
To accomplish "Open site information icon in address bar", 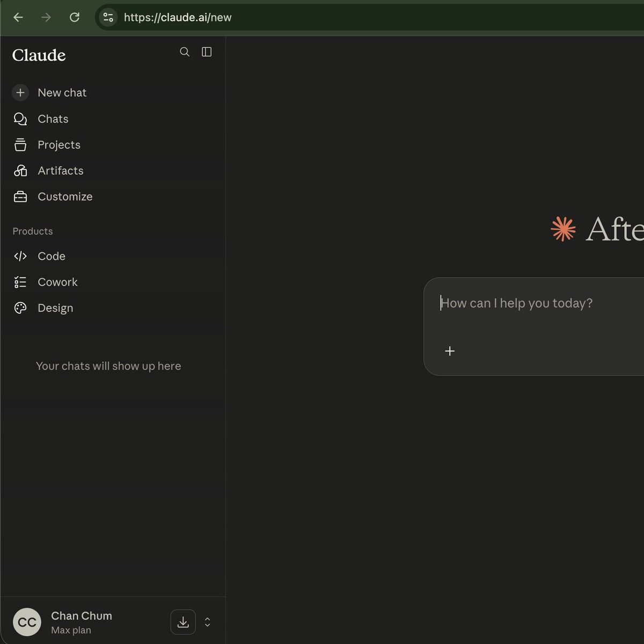I will coord(108,17).
